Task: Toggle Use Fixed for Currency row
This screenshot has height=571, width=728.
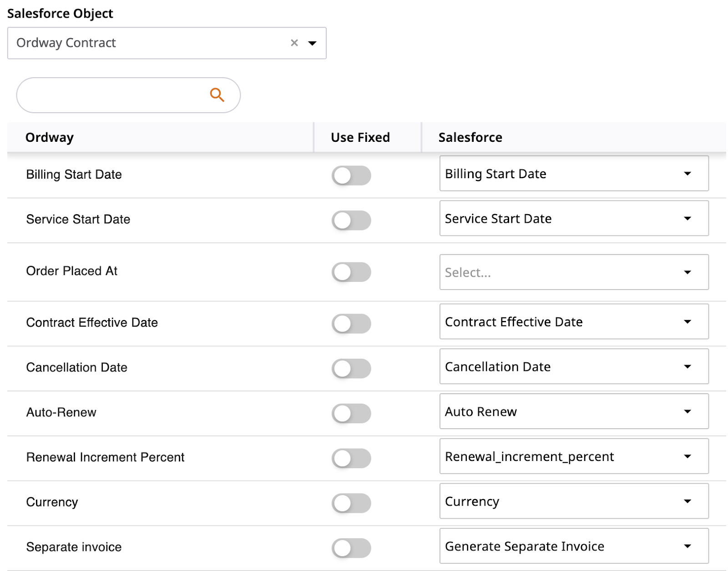Action: (351, 503)
